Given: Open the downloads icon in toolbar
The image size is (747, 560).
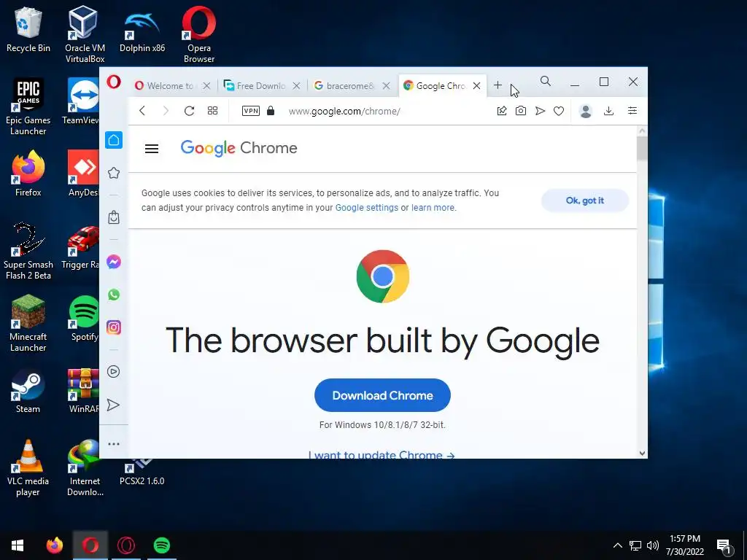Looking at the screenshot, I should click(608, 111).
